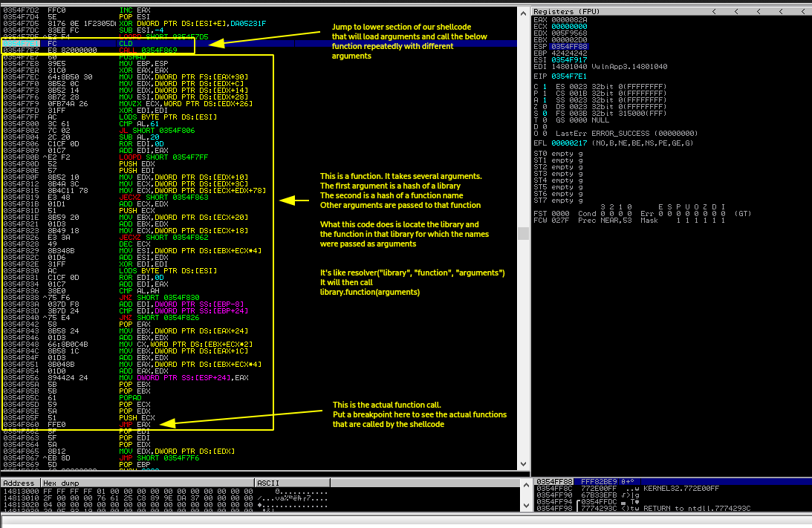This screenshot has height=528, width=812.
Task: Select the XOR DWORD PTR DS:[ESI+E],DA05231F line
Action: pos(192,23)
